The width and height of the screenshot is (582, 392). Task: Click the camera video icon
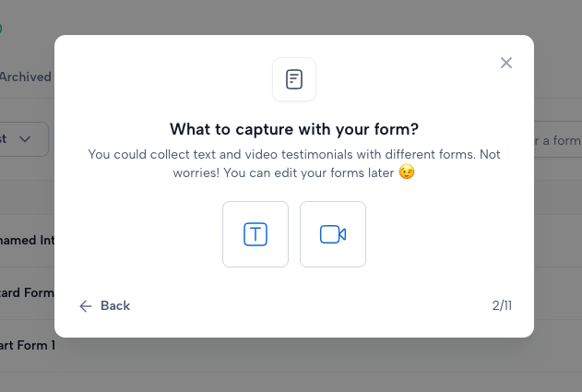coord(333,234)
